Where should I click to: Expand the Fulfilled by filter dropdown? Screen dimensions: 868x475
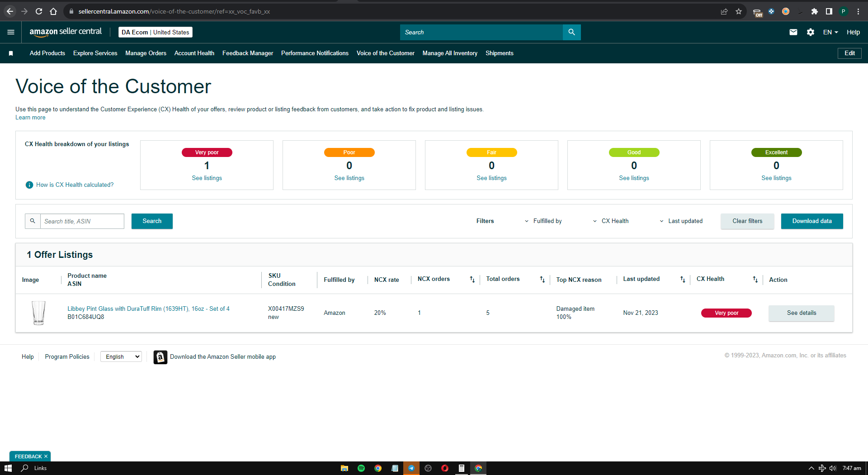543,221
